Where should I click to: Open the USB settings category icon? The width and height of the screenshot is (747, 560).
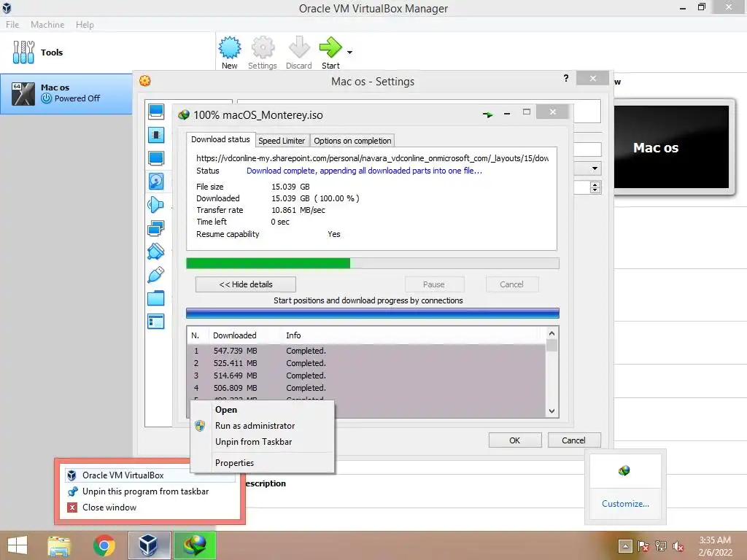coord(156,275)
